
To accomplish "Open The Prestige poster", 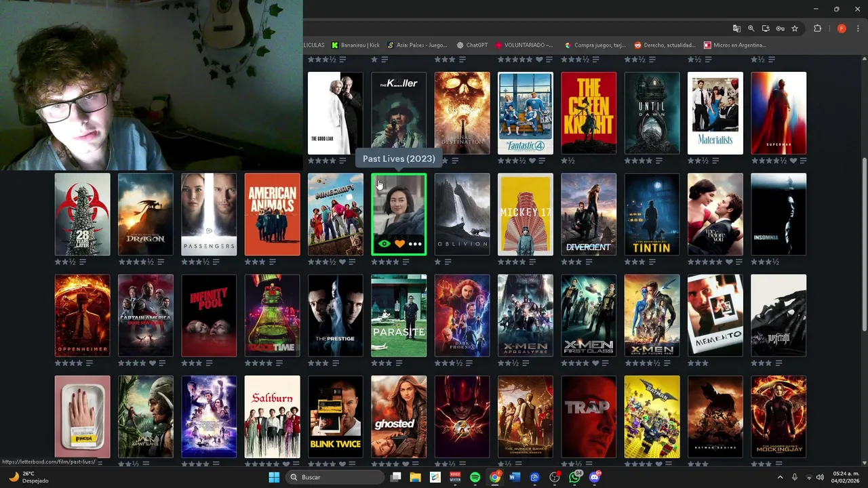I will 336,315.
